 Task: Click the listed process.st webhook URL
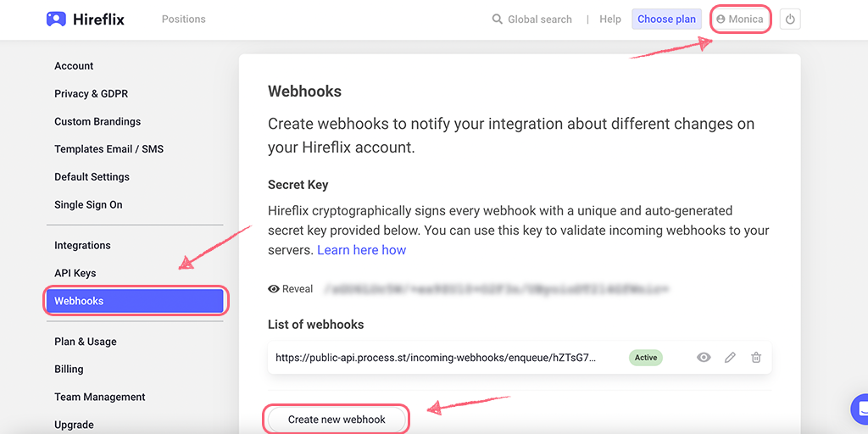(437, 358)
